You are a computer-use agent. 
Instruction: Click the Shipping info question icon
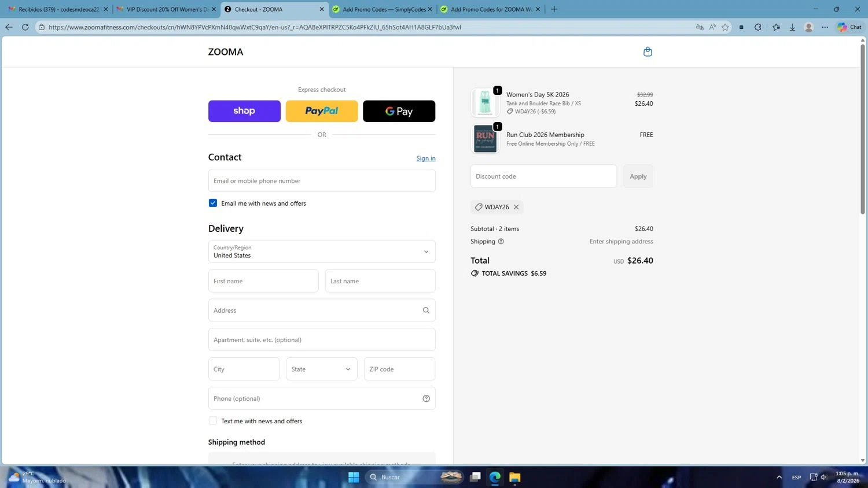pos(501,242)
